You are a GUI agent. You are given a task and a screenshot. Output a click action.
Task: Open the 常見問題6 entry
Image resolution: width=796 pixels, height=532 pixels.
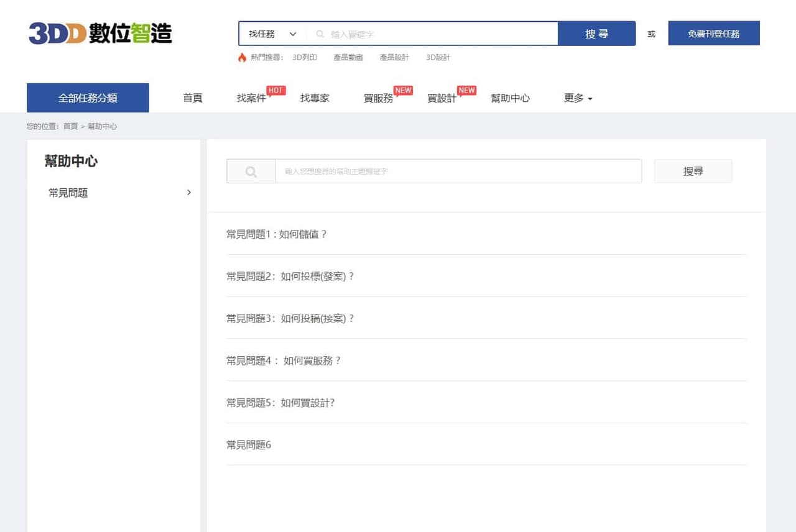click(x=249, y=445)
